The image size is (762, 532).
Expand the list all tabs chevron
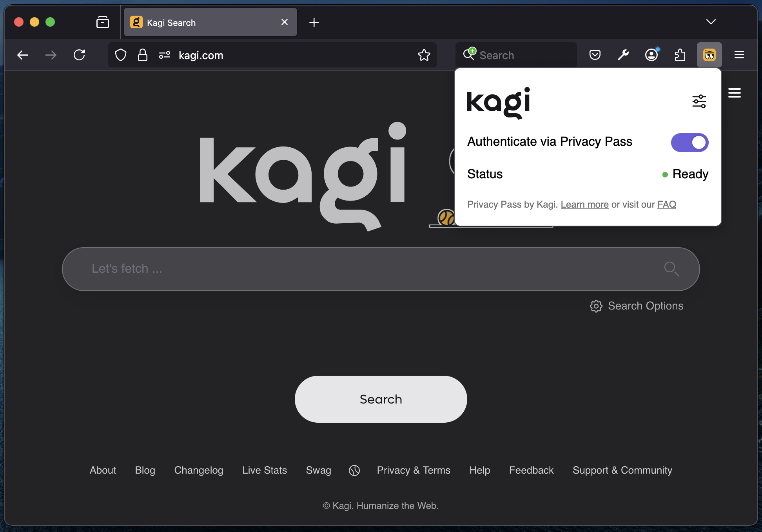pos(711,22)
